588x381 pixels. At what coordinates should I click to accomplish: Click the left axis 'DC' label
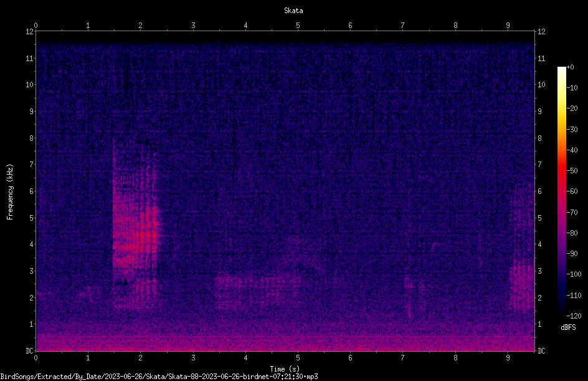30,351
